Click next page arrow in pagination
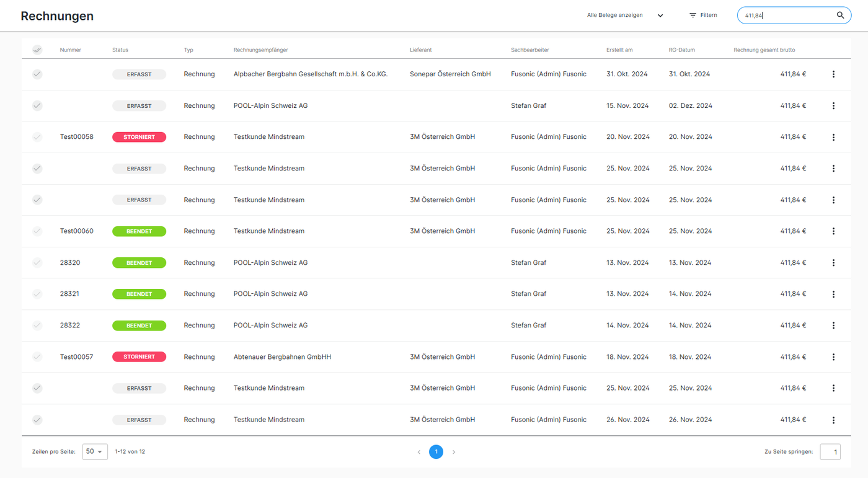 pos(454,452)
